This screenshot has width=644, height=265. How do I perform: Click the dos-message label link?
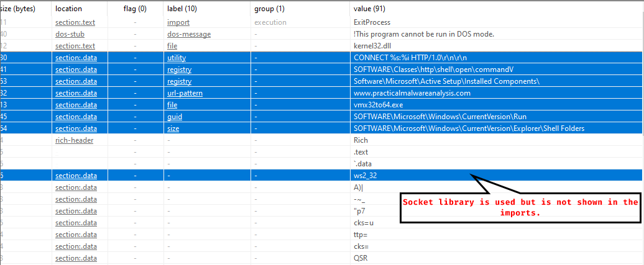pyautogui.click(x=189, y=34)
